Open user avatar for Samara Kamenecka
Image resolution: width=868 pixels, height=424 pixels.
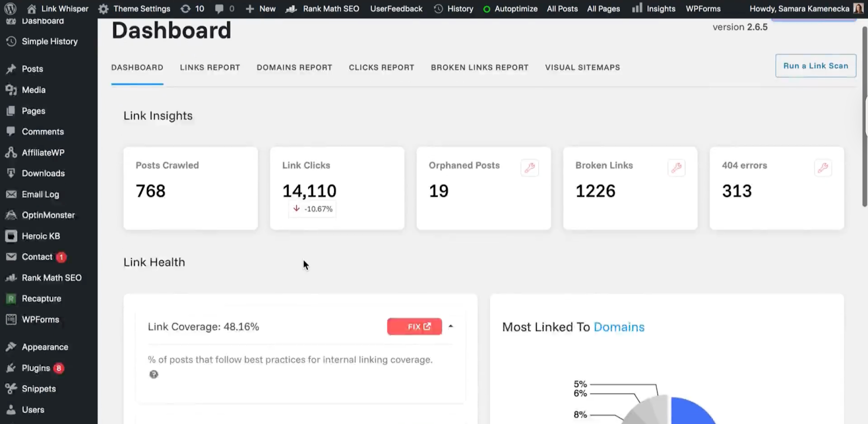coord(858,9)
